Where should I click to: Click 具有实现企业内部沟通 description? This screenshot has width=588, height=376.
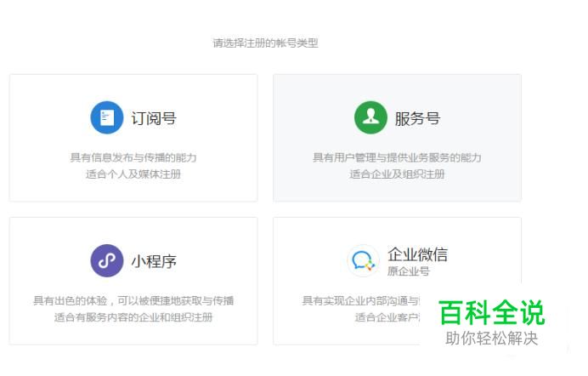361,300
